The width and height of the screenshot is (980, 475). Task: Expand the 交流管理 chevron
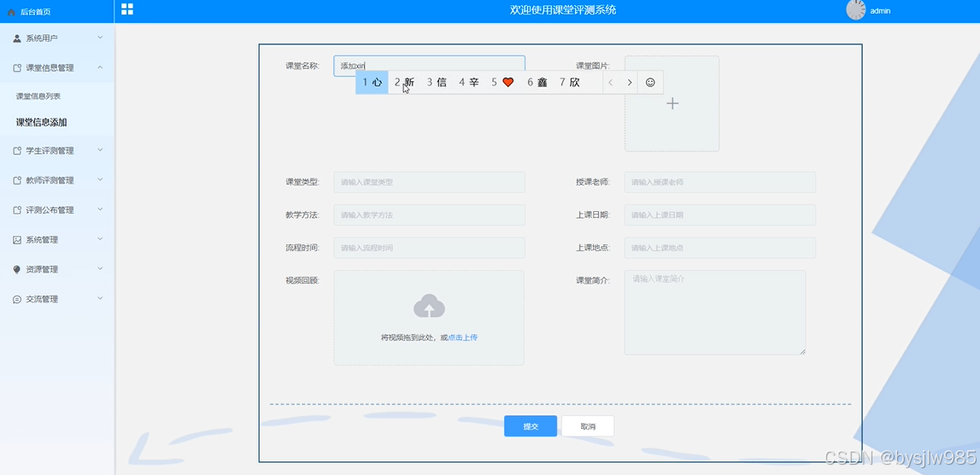[100, 299]
